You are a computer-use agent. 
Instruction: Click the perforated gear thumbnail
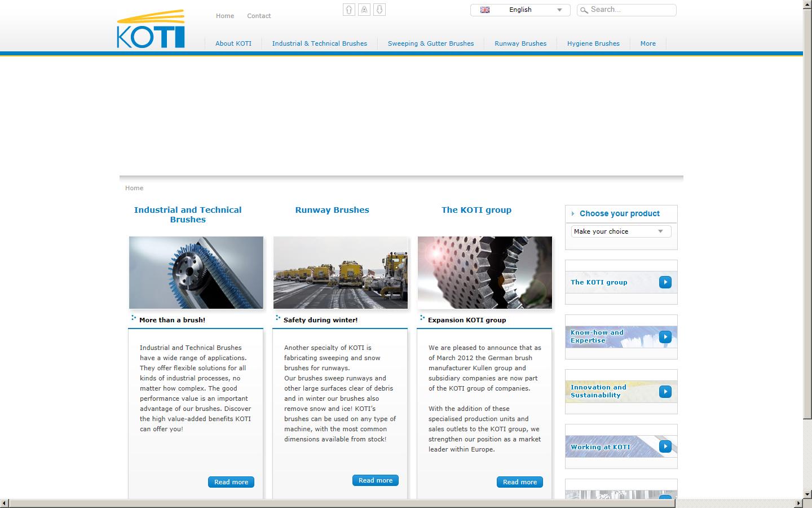pyautogui.click(x=485, y=273)
